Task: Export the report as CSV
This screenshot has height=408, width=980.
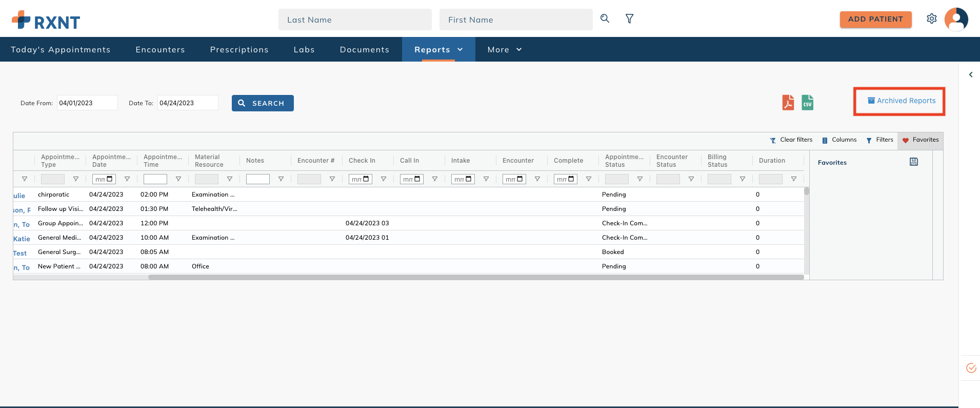Action: tap(808, 102)
